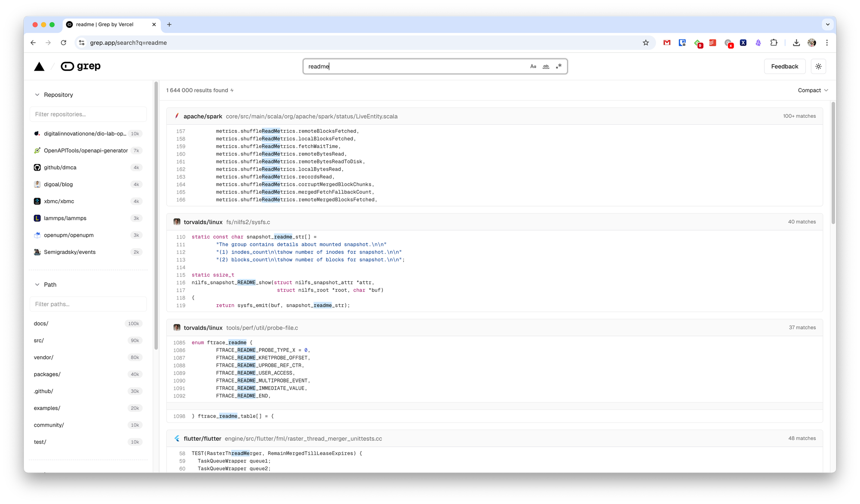The width and height of the screenshot is (860, 504).
Task: Open Chrome downloads icon
Action: (x=796, y=43)
